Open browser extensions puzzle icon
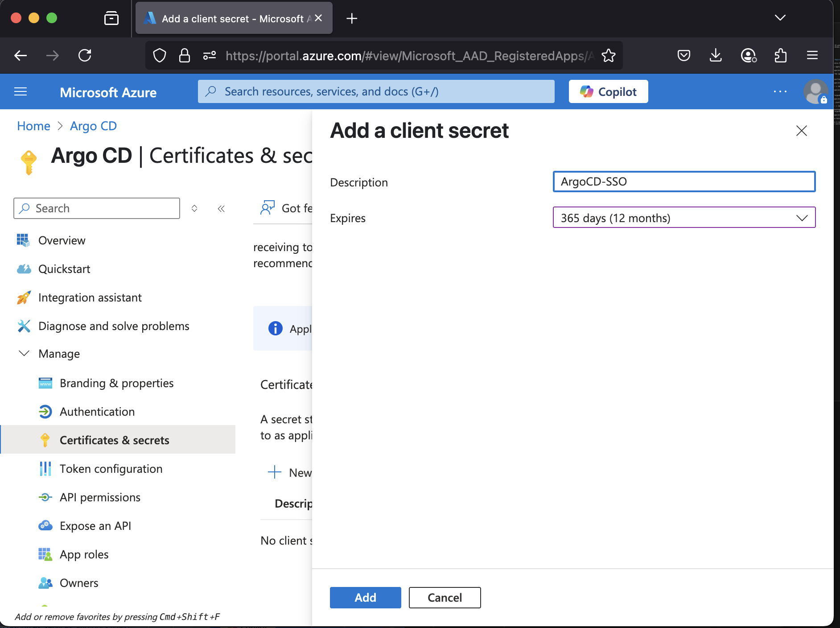 click(x=780, y=55)
